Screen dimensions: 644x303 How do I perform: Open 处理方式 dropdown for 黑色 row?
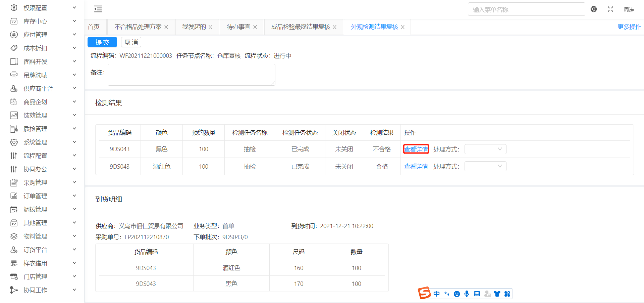(x=485, y=149)
